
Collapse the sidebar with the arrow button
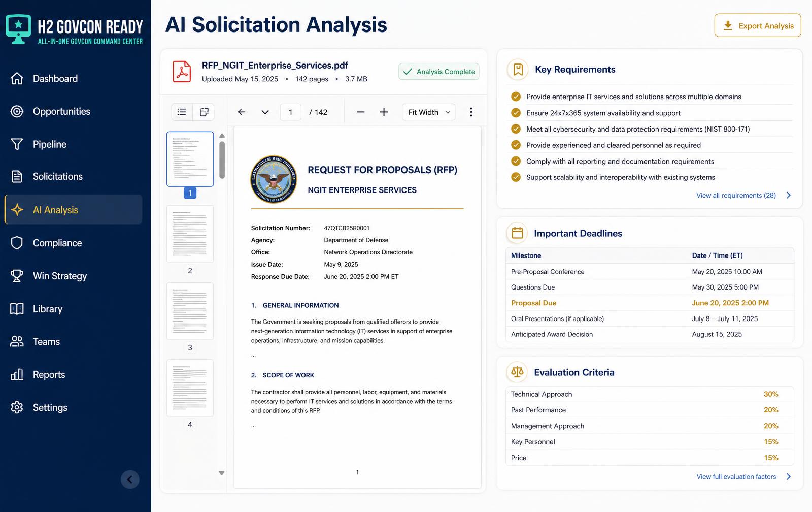click(130, 479)
